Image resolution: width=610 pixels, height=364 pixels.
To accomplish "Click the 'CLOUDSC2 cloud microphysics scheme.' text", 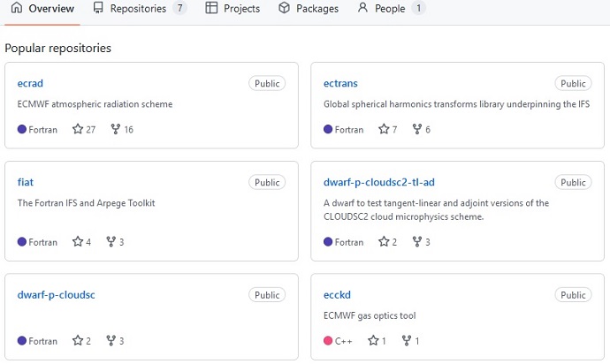I will (403, 216).
